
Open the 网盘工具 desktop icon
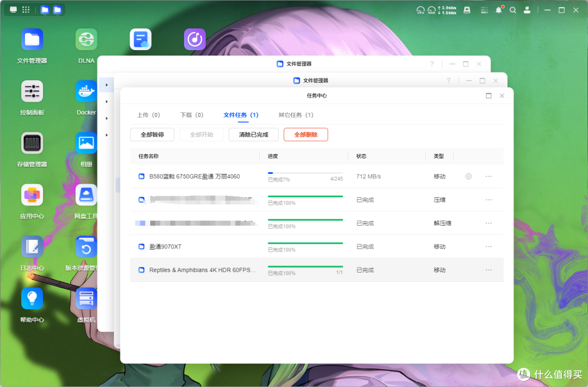(86, 195)
